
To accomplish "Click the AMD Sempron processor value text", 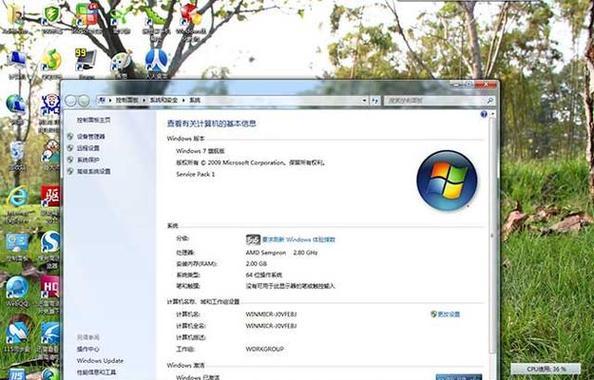I will coord(281,253).
